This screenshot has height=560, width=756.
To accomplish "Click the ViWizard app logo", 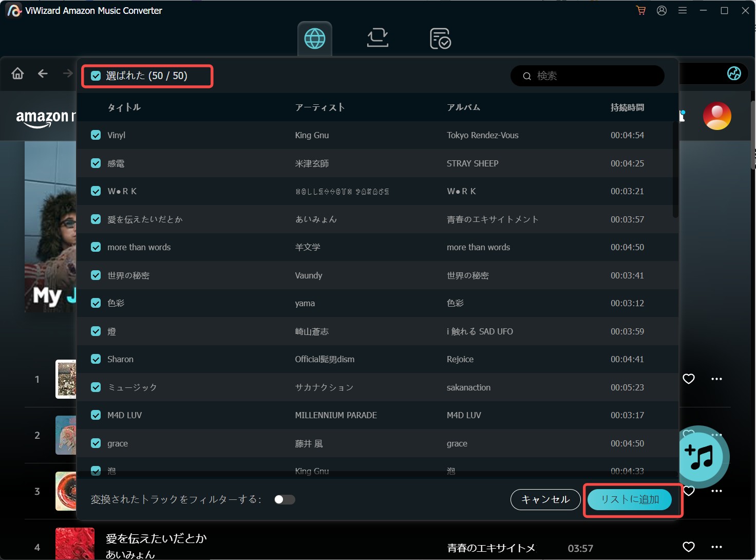I will coord(14,10).
